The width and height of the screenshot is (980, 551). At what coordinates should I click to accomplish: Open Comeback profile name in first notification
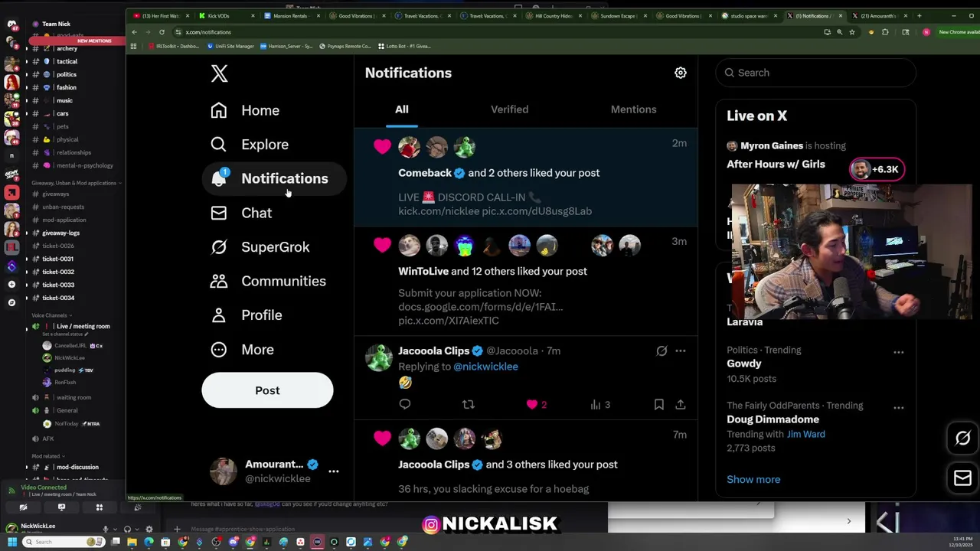425,173
